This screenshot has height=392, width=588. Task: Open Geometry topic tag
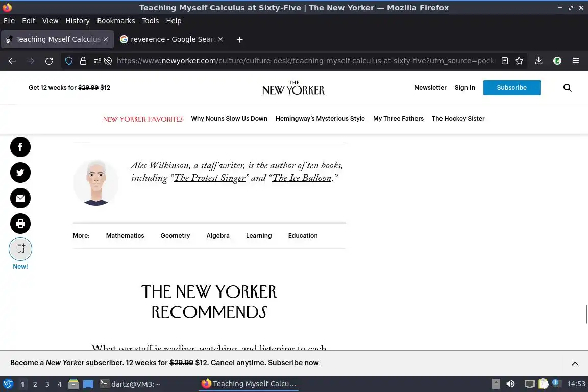click(x=175, y=236)
